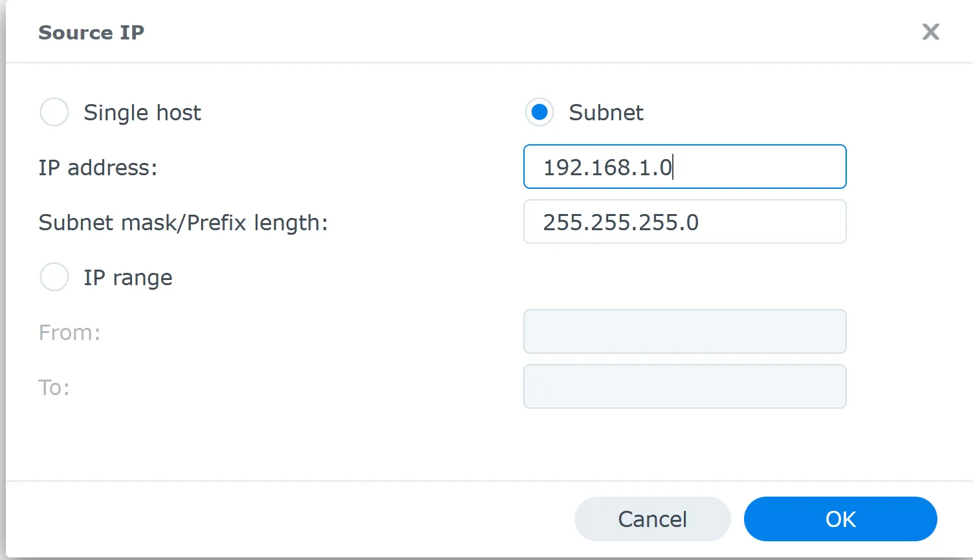The width and height of the screenshot is (973, 560).
Task: Click the "Subnet" option label text
Action: pos(606,113)
